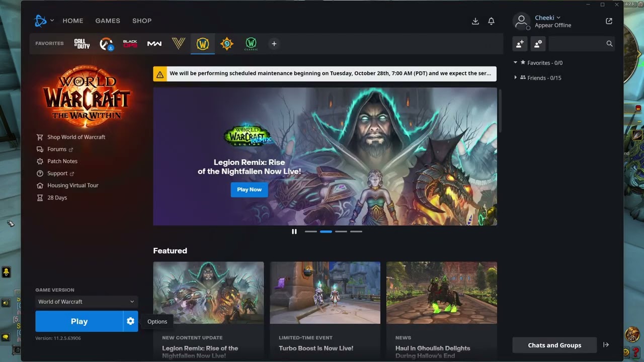Select Call of Duty in favorites bar
The width and height of the screenshot is (644, 362).
82,44
